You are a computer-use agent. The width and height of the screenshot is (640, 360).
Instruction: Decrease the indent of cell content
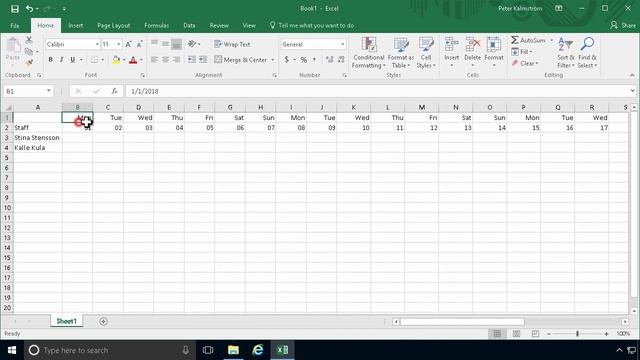tap(192, 60)
